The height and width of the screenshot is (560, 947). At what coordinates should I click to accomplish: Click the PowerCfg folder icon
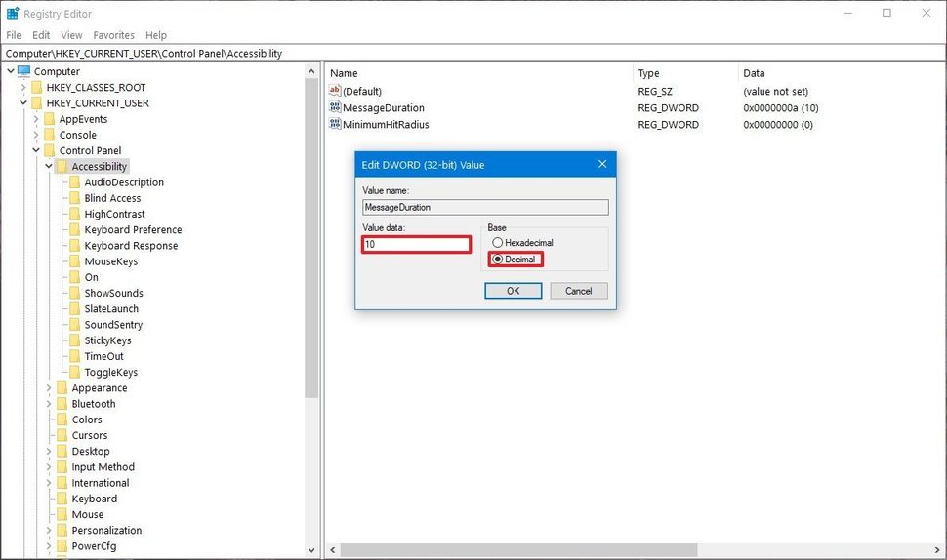tap(62, 546)
